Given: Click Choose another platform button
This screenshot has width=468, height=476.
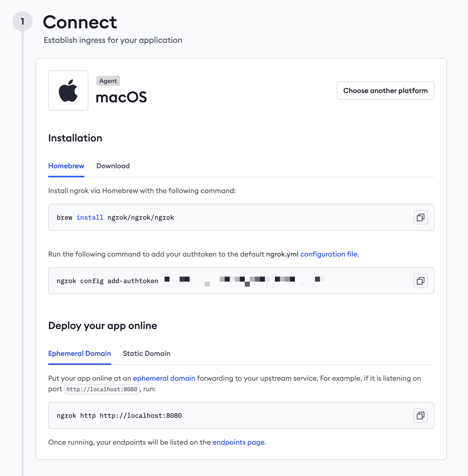Looking at the screenshot, I should click(385, 91).
